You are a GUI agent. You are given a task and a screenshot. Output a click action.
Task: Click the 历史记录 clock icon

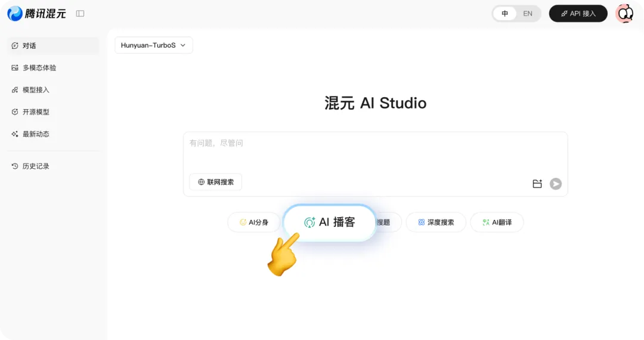pyautogui.click(x=15, y=166)
